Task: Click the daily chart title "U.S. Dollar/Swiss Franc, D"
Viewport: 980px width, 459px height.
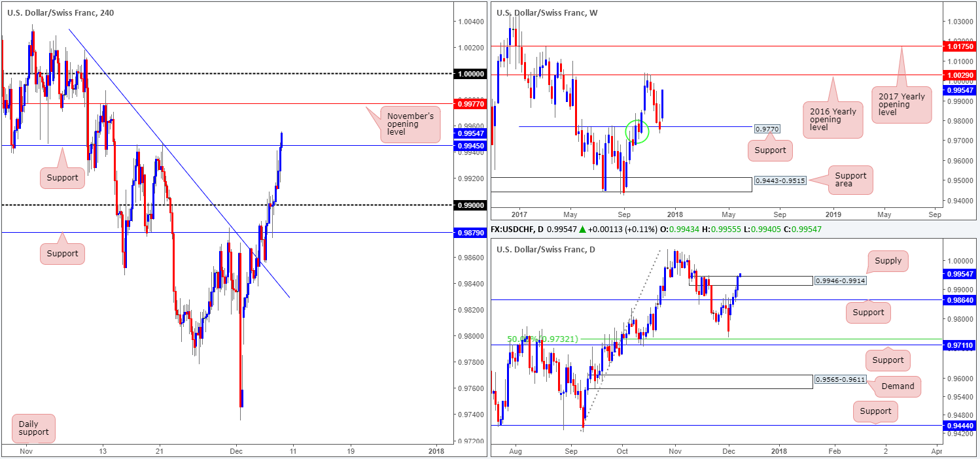Action: click(x=546, y=249)
